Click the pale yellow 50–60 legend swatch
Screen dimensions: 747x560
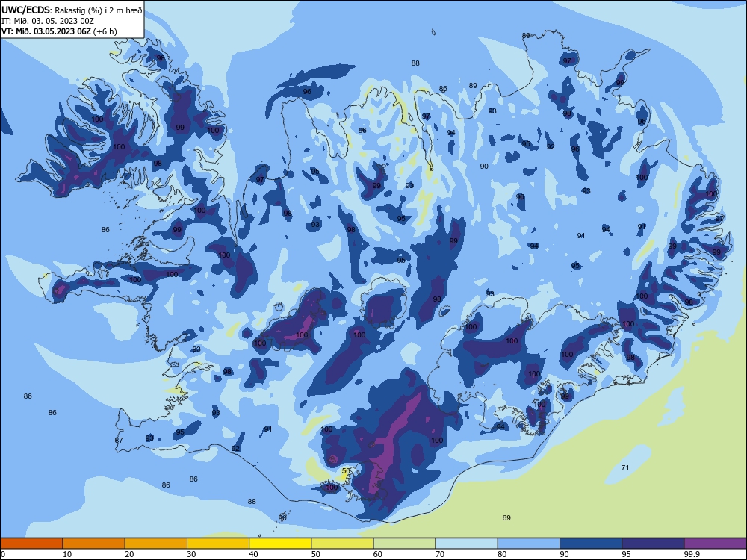(x=342, y=544)
